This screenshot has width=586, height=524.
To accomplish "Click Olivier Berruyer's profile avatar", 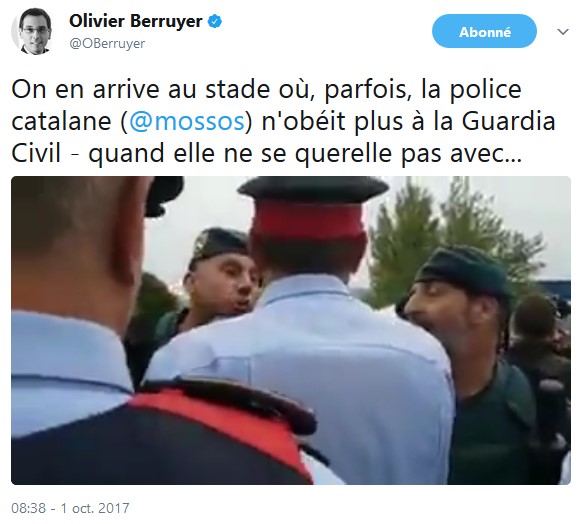I will pyautogui.click(x=31, y=31).
